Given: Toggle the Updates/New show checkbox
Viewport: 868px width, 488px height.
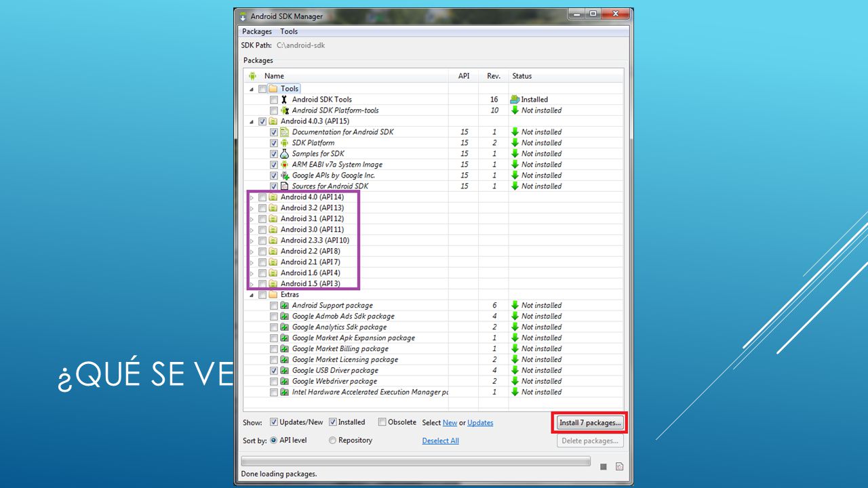Looking at the screenshot, I should click(x=274, y=422).
